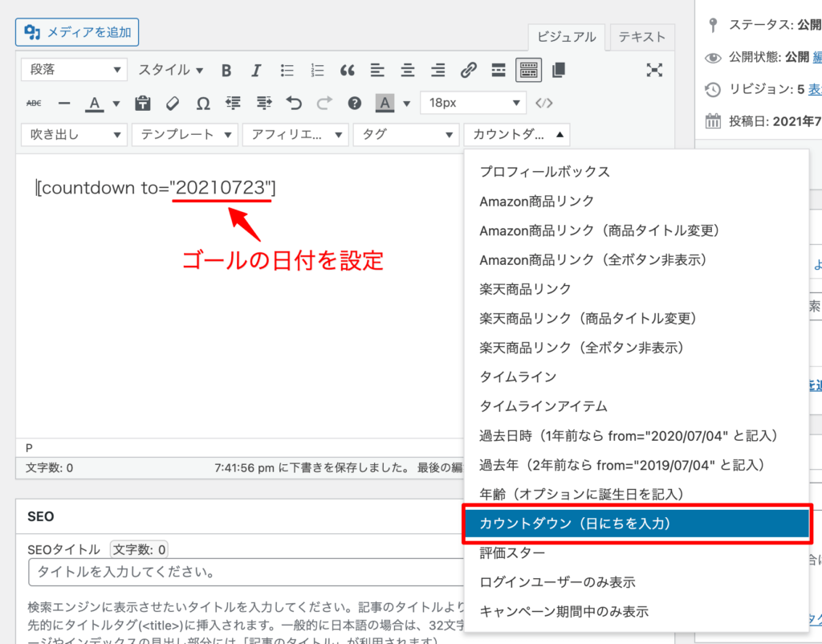Click the SEO panel heading

(40, 516)
